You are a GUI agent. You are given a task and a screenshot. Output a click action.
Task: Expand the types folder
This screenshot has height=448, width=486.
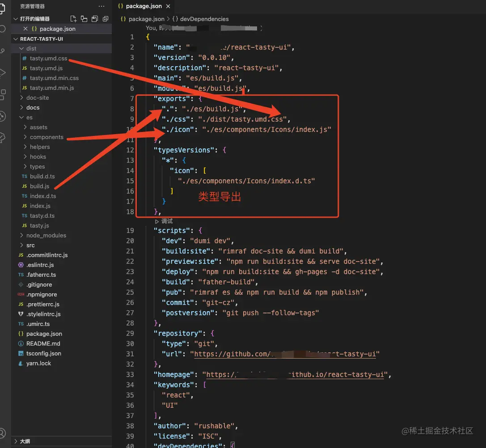[25, 166]
